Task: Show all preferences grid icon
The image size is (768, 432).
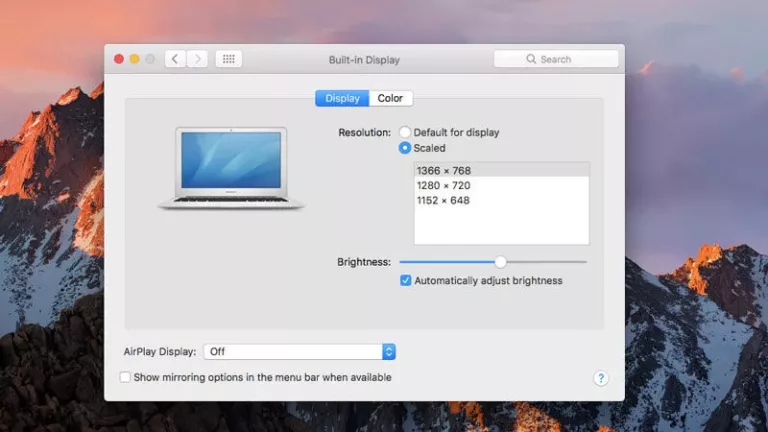Action: (x=228, y=59)
